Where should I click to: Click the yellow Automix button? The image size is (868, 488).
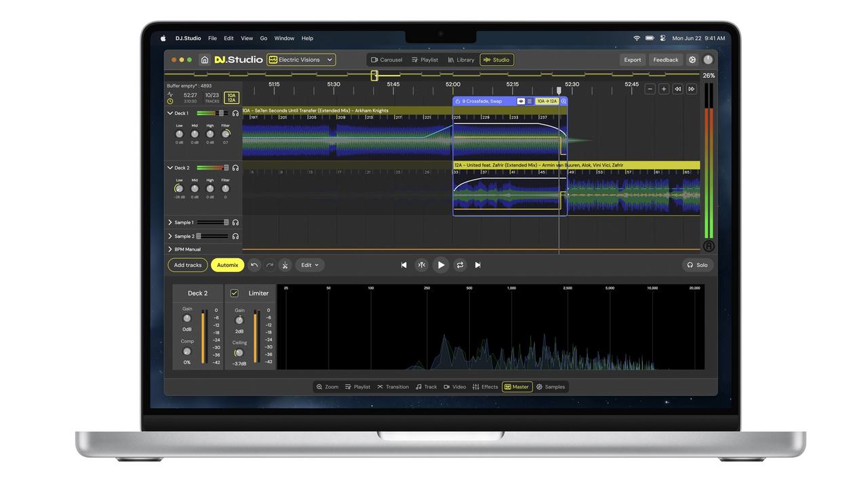[x=228, y=265]
